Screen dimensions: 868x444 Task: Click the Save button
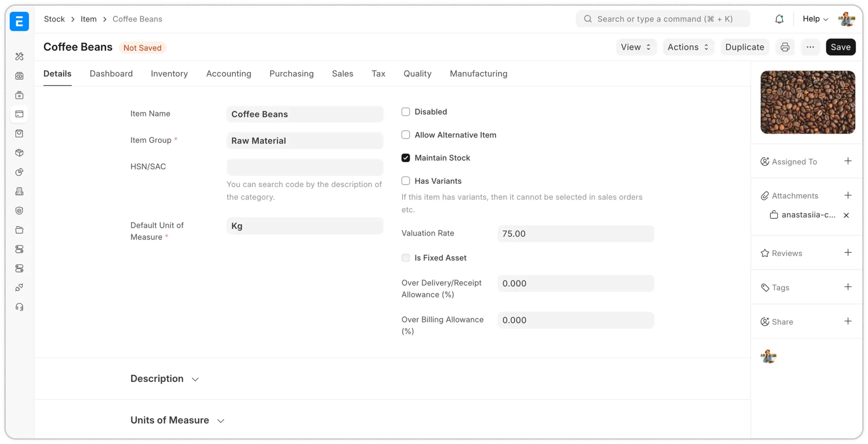tap(841, 47)
